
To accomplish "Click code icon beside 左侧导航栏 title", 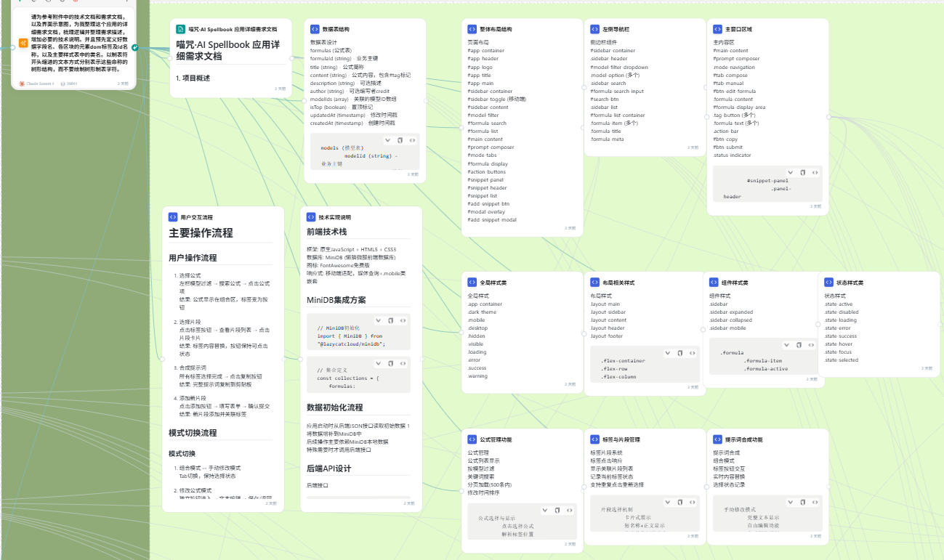I will click(x=595, y=29).
